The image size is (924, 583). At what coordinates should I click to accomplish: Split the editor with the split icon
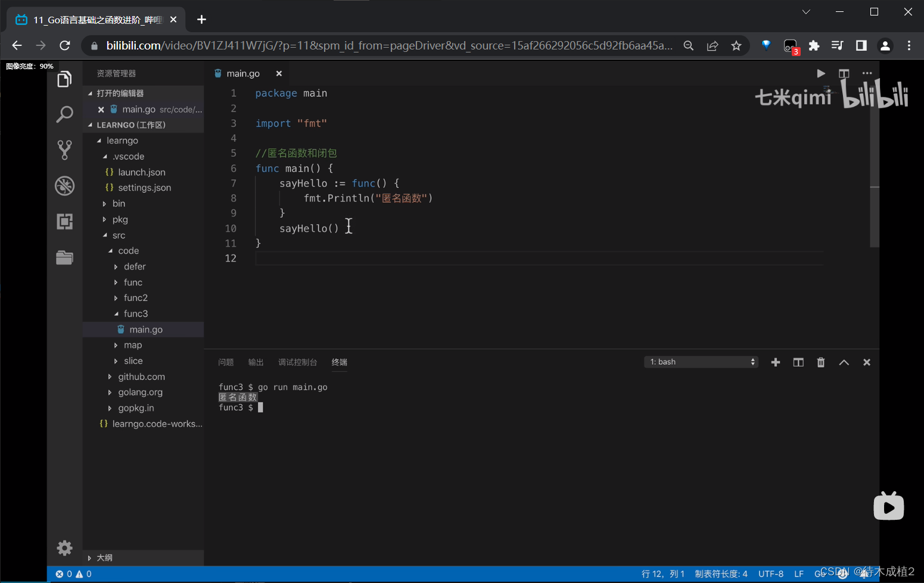click(844, 73)
